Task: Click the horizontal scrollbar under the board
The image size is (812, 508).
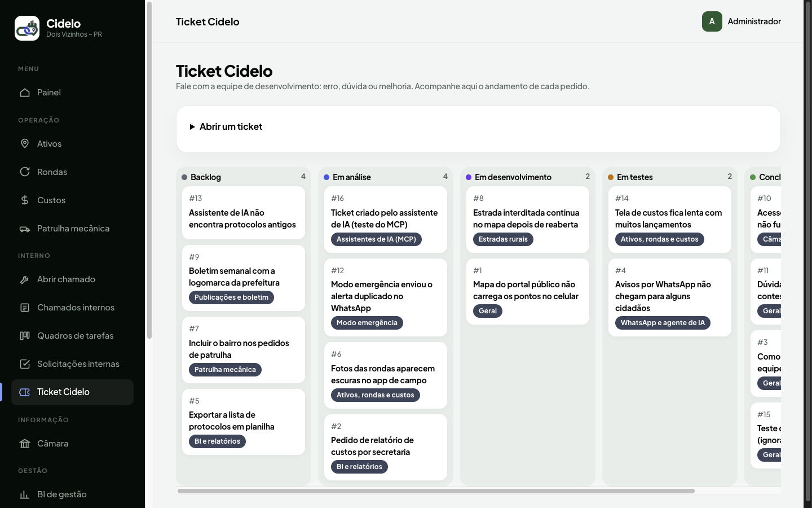Action: click(x=436, y=491)
